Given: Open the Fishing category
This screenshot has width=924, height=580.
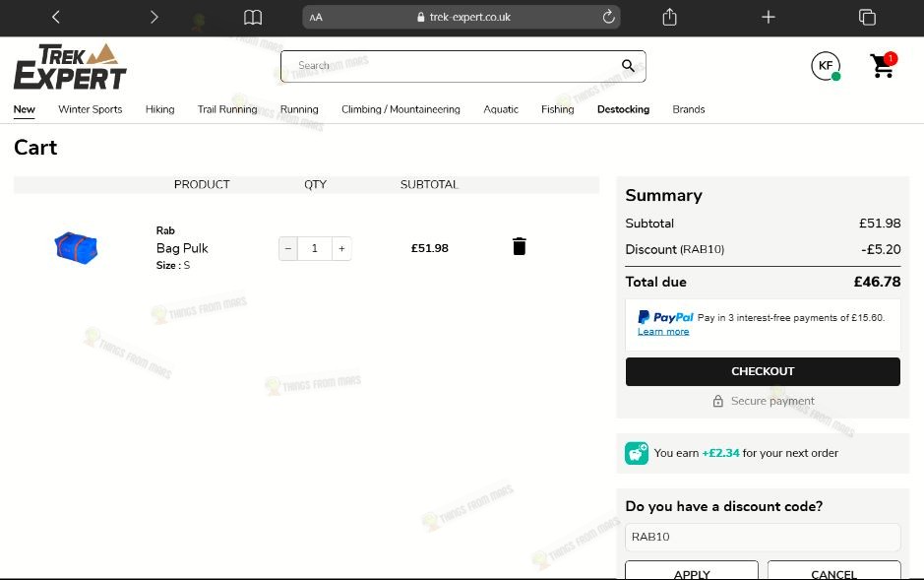Looking at the screenshot, I should pyautogui.click(x=558, y=109).
